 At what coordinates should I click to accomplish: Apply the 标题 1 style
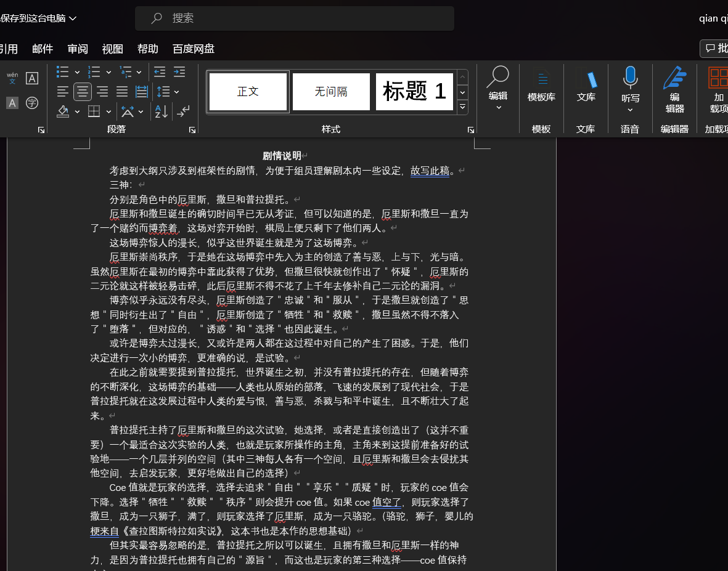pos(414,92)
